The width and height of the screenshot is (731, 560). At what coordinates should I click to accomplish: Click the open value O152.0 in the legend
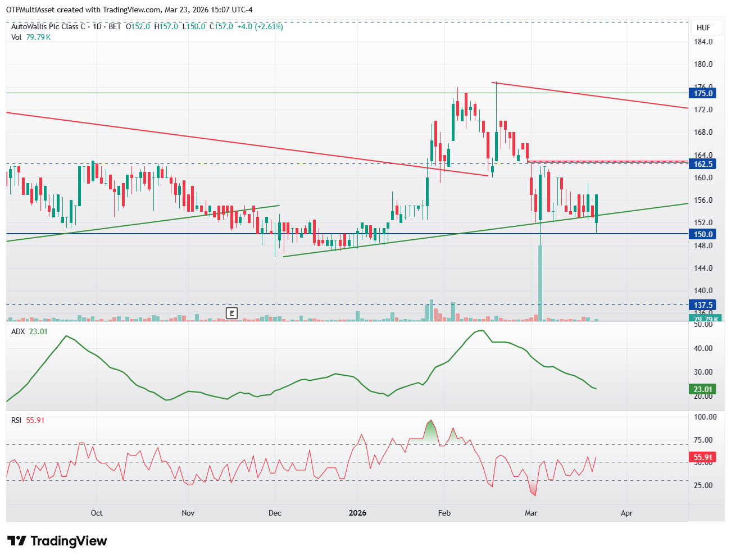(138, 26)
